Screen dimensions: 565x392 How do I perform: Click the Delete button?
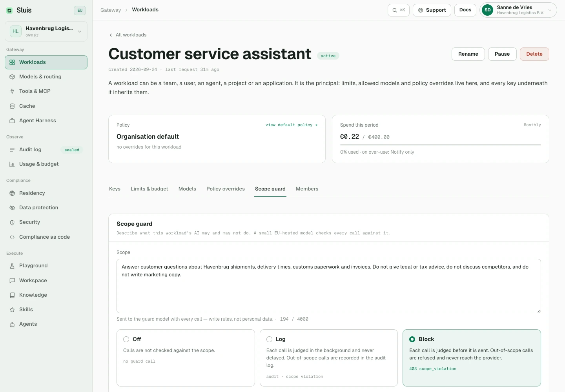coord(534,54)
